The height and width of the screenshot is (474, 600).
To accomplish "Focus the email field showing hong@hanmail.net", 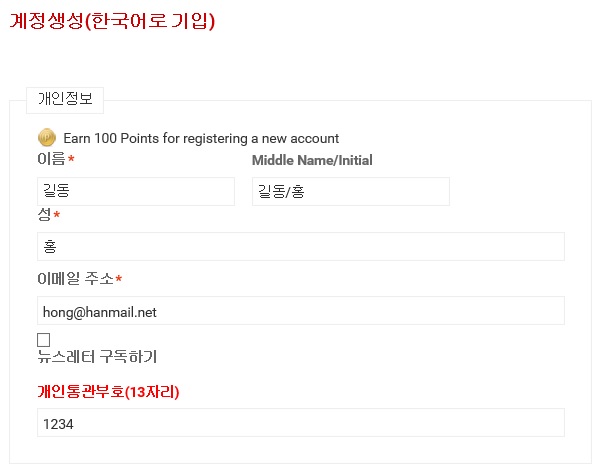I will pos(301,311).
